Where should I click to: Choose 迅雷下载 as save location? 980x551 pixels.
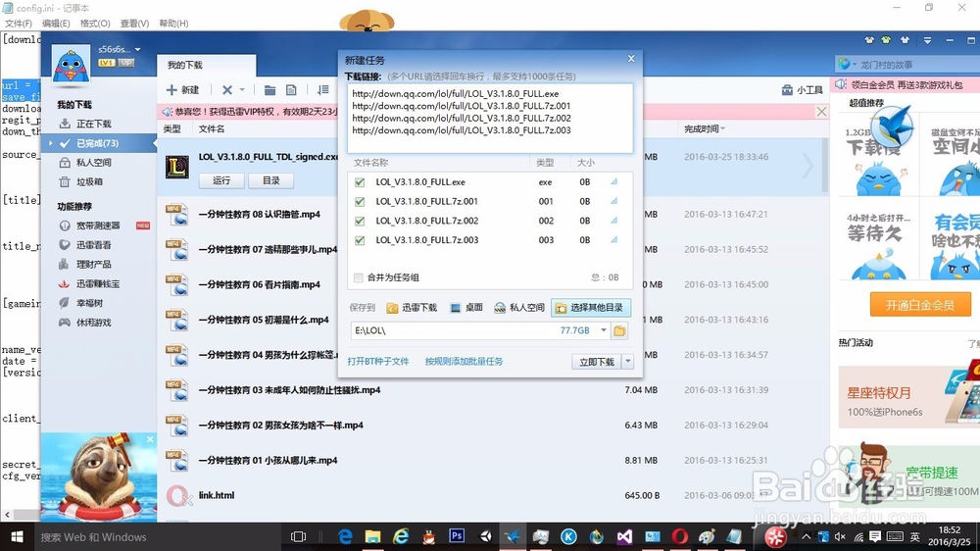coord(413,308)
